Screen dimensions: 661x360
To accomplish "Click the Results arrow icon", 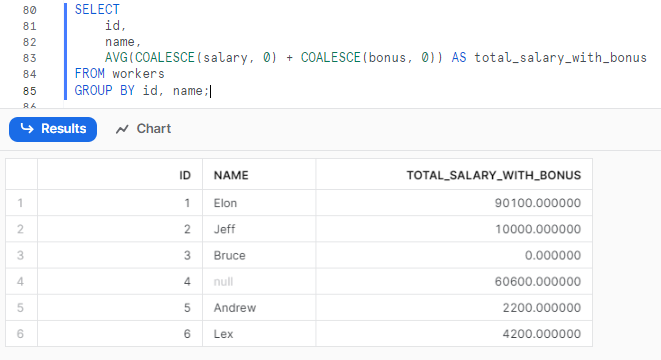I will point(27,129).
